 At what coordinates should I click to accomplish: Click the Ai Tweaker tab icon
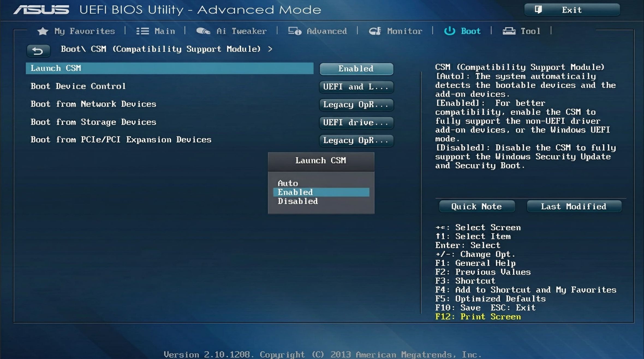click(203, 31)
